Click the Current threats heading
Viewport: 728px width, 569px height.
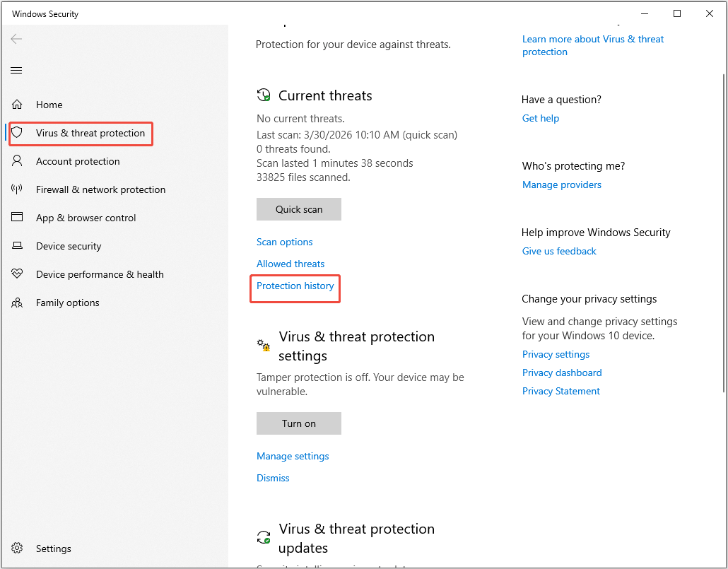point(325,95)
